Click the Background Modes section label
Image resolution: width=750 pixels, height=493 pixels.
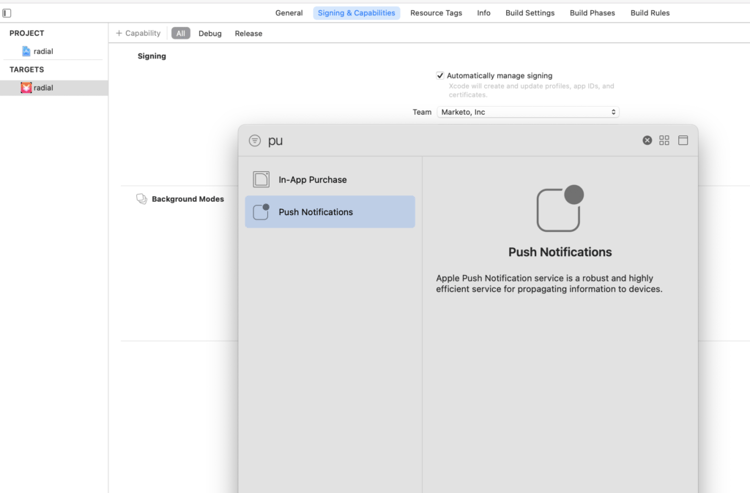(x=188, y=199)
